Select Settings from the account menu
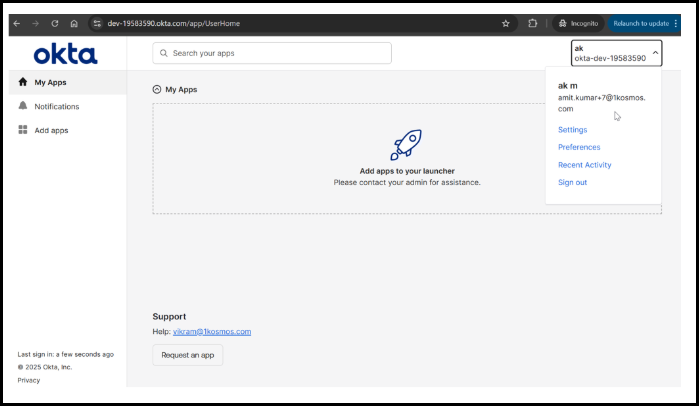 [573, 130]
